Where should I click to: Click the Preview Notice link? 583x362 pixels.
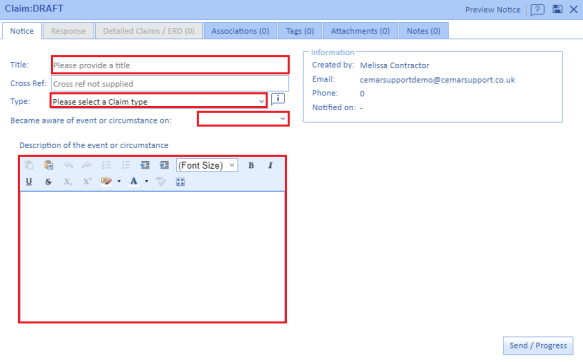coord(493,10)
